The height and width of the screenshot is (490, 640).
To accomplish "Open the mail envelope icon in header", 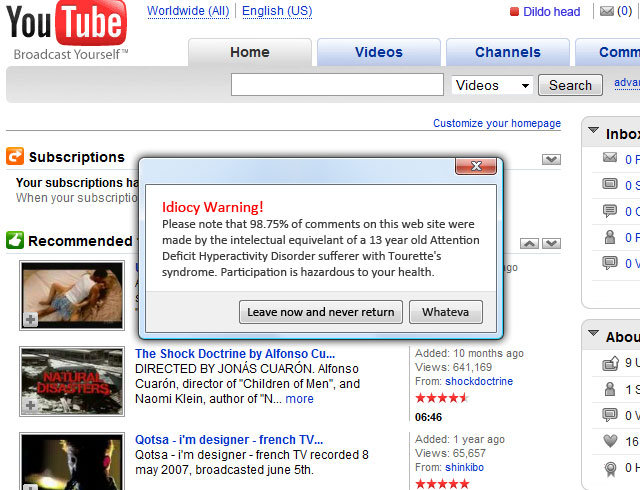I will pyautogui.click(x=607, y=11).
